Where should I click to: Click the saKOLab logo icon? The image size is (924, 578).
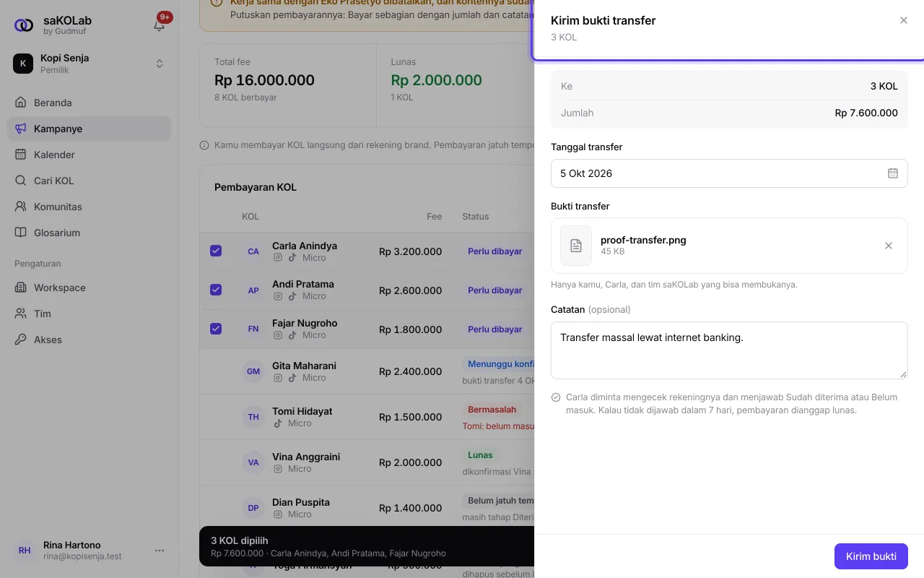coord(24,25)
